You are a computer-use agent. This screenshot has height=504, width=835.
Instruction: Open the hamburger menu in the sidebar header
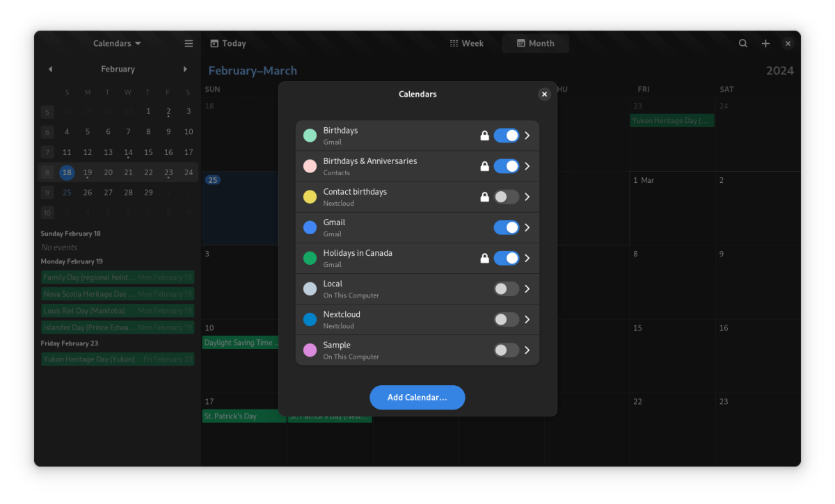[189, 43]
